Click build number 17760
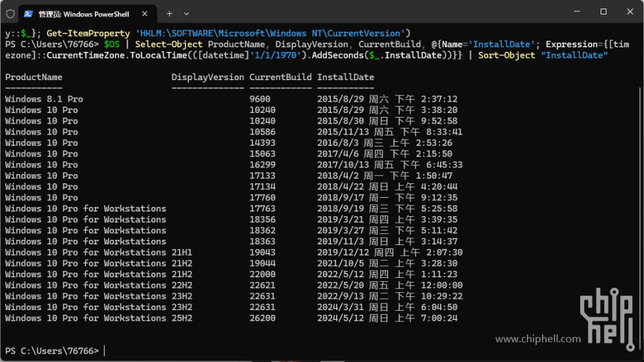 [x=262, y=198]
